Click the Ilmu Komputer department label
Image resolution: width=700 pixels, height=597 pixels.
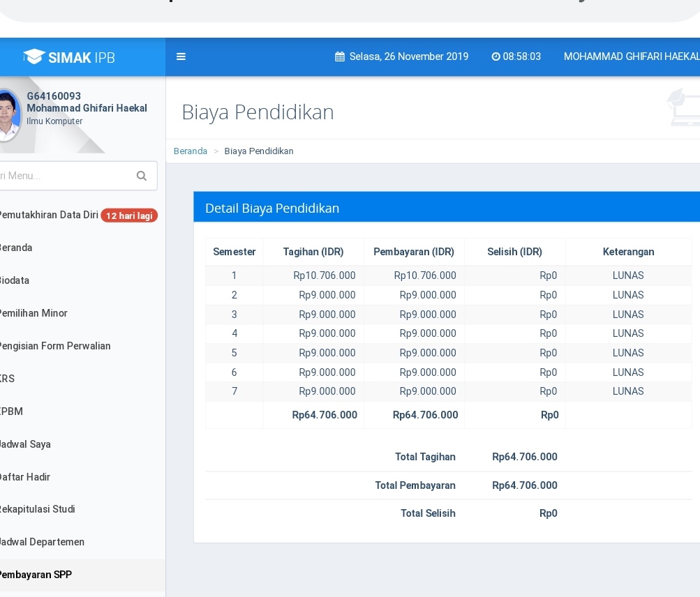coord(54,121)
